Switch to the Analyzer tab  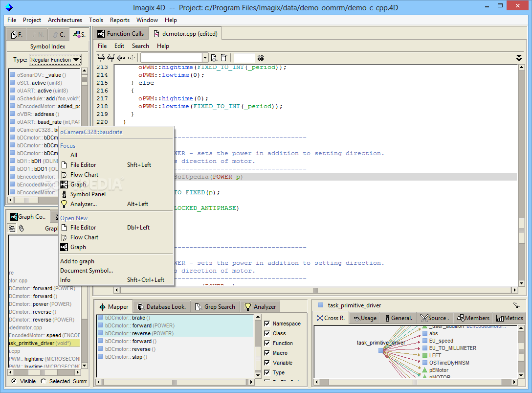click(260, 307)
